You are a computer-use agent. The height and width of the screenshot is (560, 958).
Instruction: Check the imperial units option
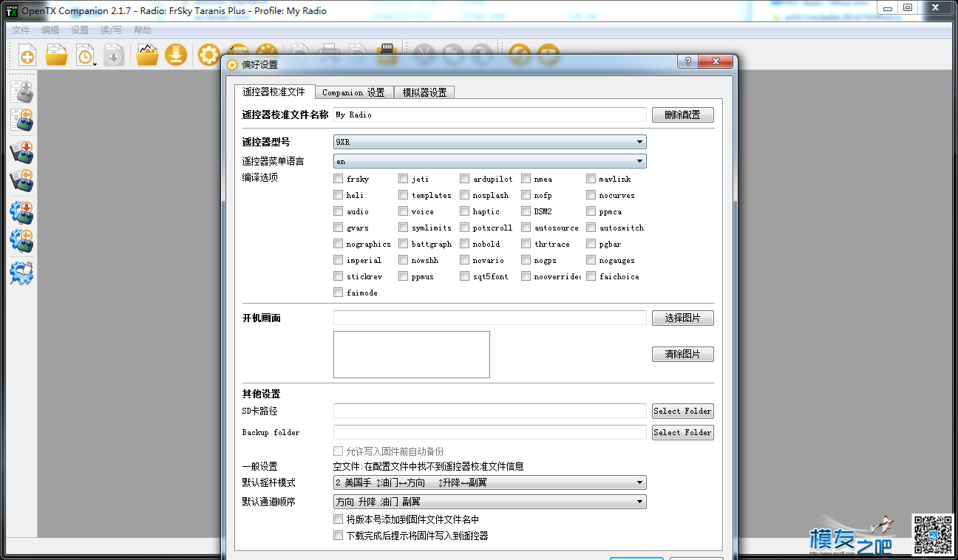(x=338, y=260)
